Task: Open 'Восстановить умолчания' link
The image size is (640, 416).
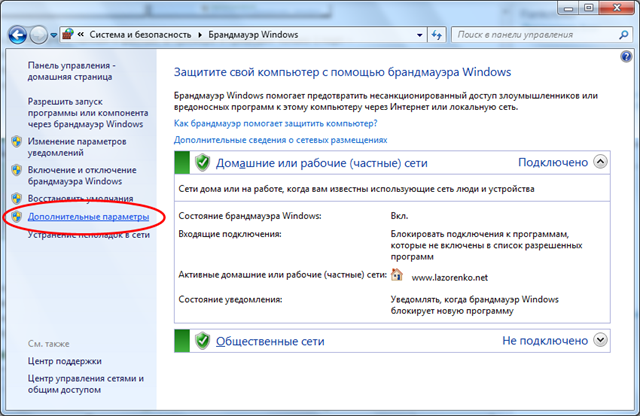Action: pyautogui.click(x=80, y=198)
